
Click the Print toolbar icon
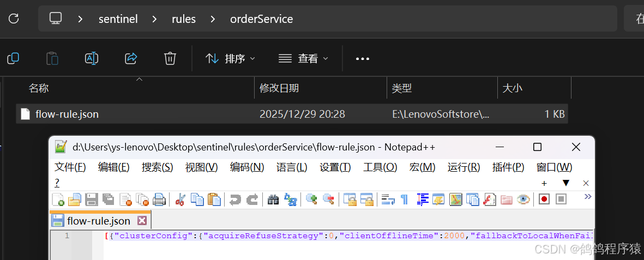(159, 199)
